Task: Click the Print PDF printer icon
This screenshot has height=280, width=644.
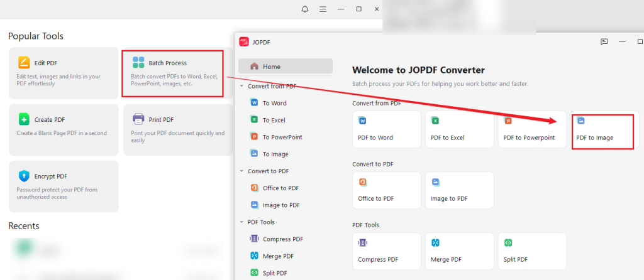Action: click(138, 119)
